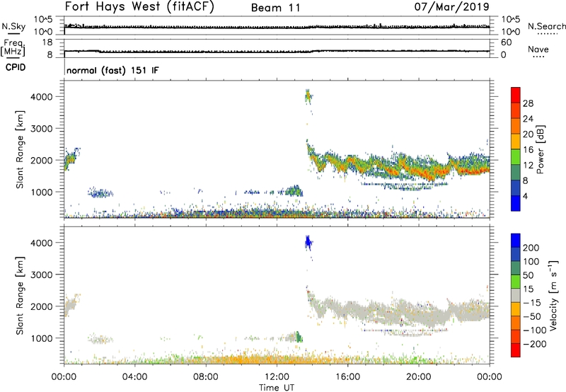Pick the Power colorbar segment between 8 and 12
Viewport: 566px width, 392px height.
click(x=516, y=172)
